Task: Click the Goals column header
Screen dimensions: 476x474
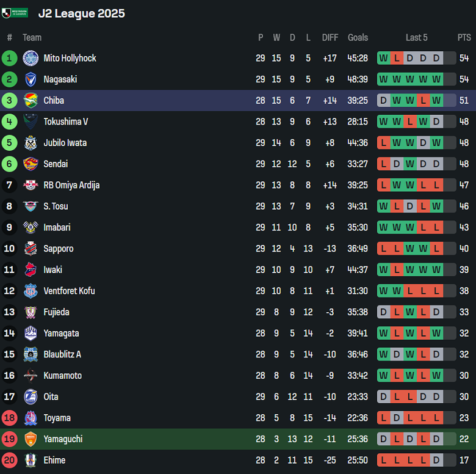Action: click(x=358, y=37)
